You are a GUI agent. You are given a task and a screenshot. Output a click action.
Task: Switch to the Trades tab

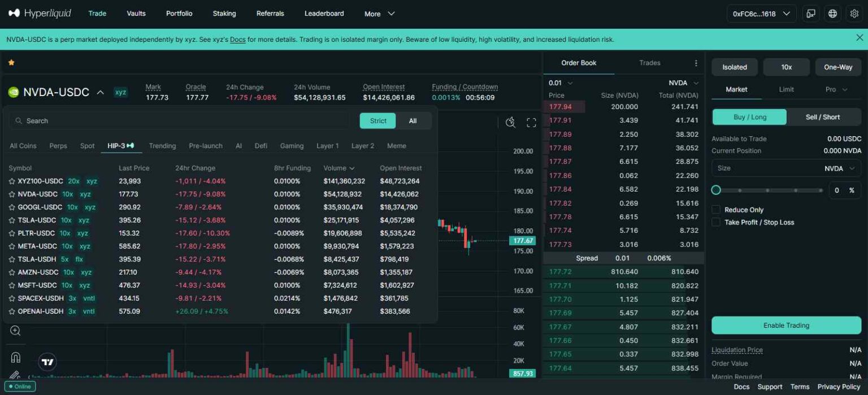pos(649,63)
